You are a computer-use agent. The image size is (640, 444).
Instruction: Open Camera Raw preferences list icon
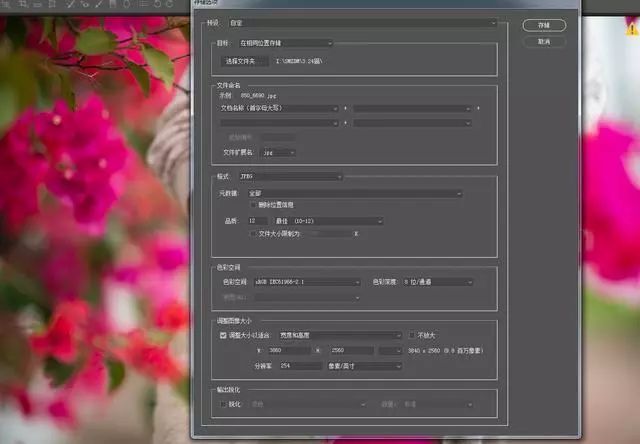143,4
